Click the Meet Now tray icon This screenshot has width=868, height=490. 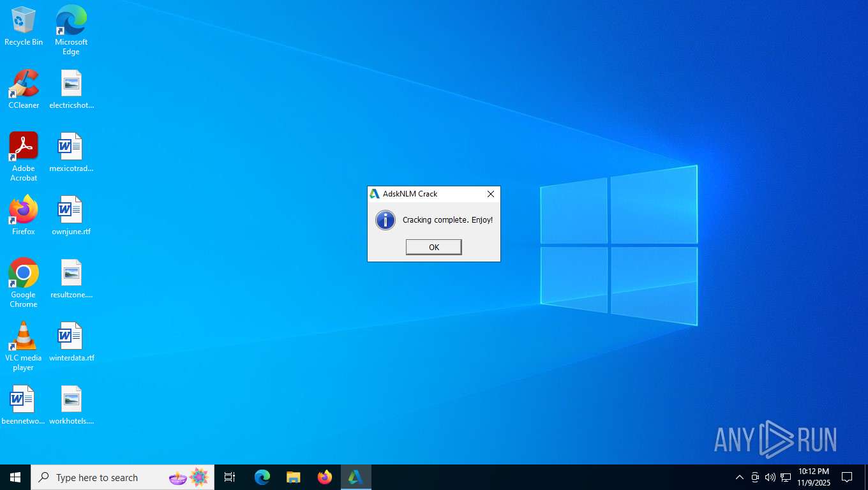point(755,477)
